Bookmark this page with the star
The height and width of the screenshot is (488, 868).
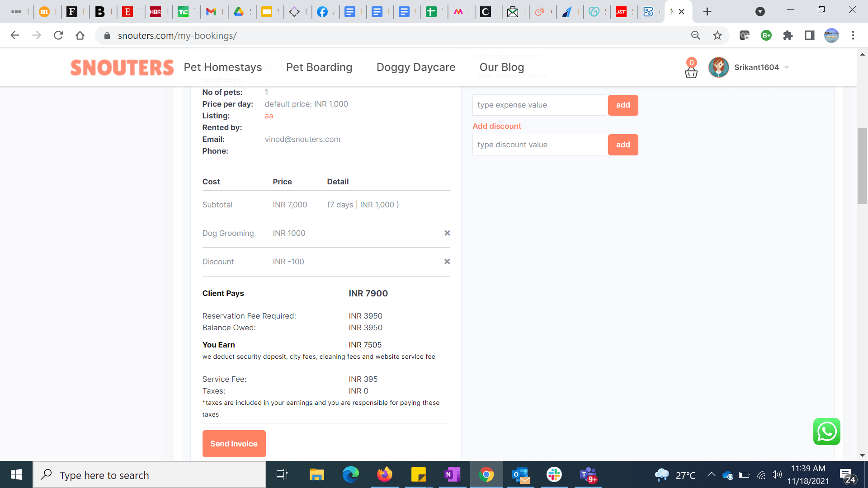point(717,35)
